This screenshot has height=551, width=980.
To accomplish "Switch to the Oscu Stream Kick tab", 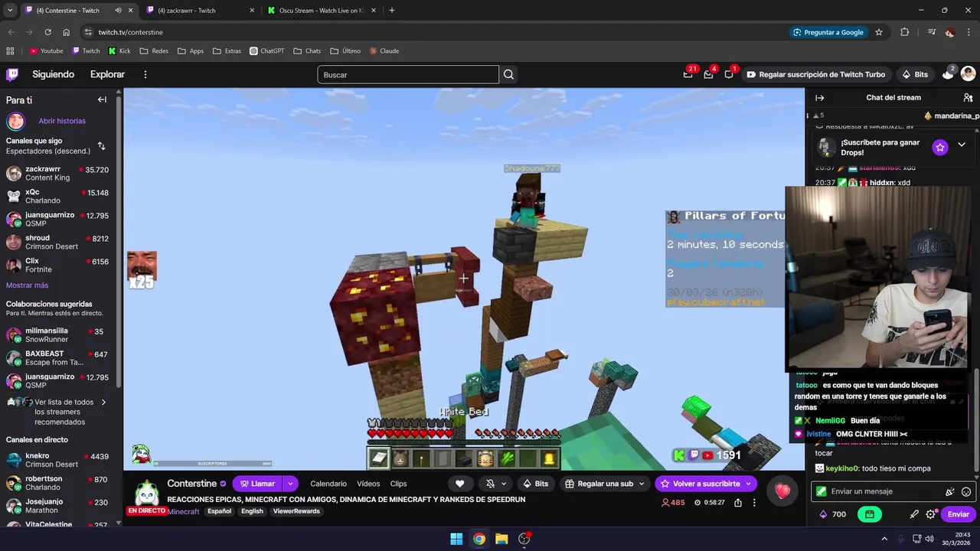I will 320,11.
